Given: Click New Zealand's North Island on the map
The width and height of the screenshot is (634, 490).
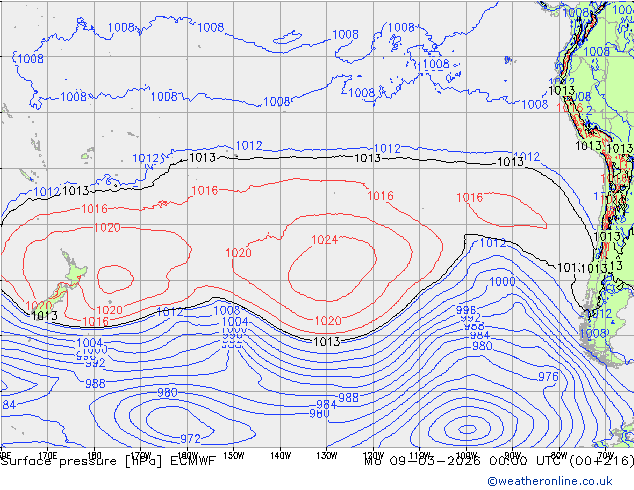Looking at the screenshot, I should (x=74, y=271).
